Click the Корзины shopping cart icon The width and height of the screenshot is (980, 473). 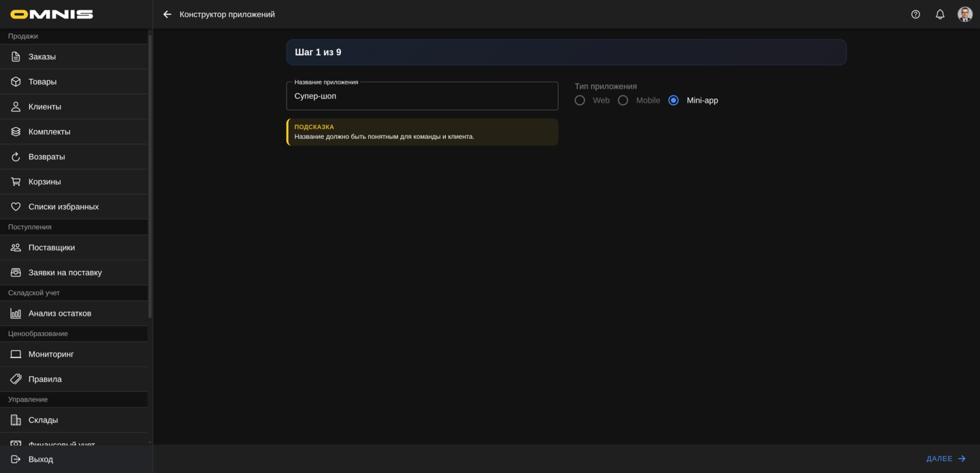click(16, 182)
